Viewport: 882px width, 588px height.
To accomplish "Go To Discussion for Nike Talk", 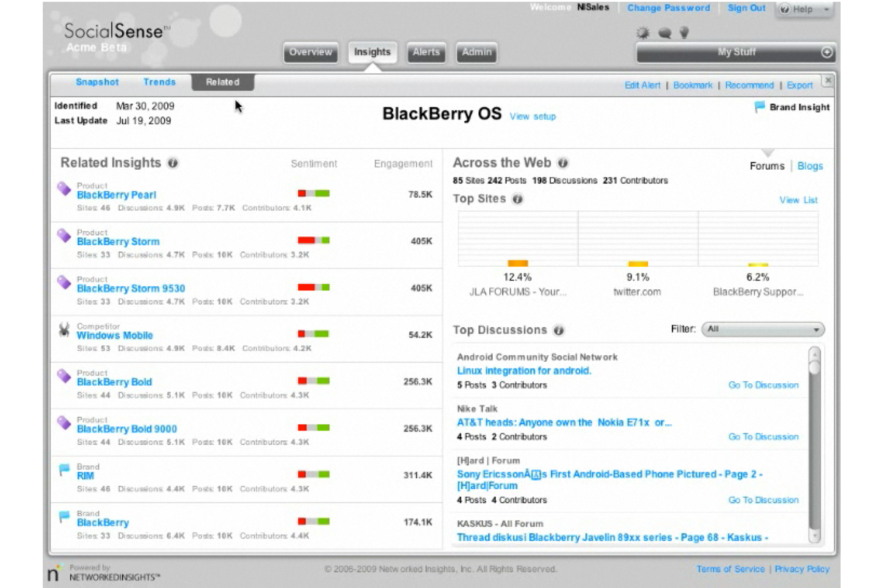I will coord(763,437).
